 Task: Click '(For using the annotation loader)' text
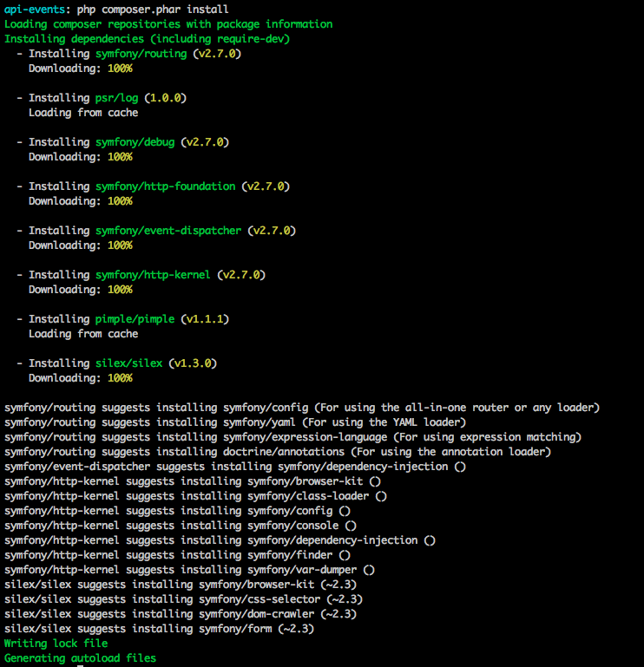click(451, 452)
